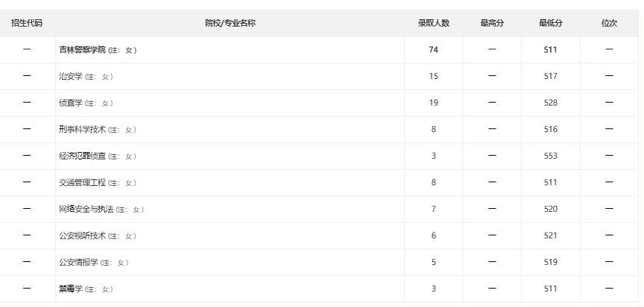Select the 录取人数 column header
644x307 pixels.
(434, 24)
